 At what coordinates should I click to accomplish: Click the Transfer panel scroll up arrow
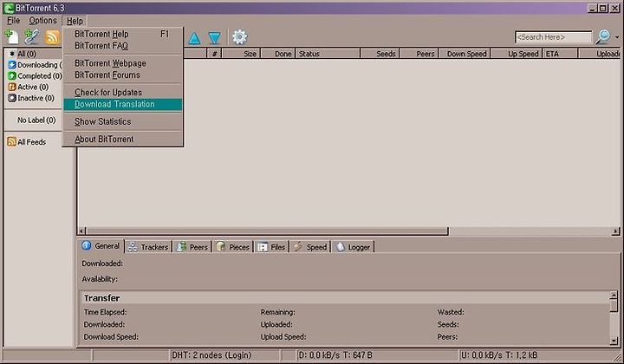[x=614, y=296]
